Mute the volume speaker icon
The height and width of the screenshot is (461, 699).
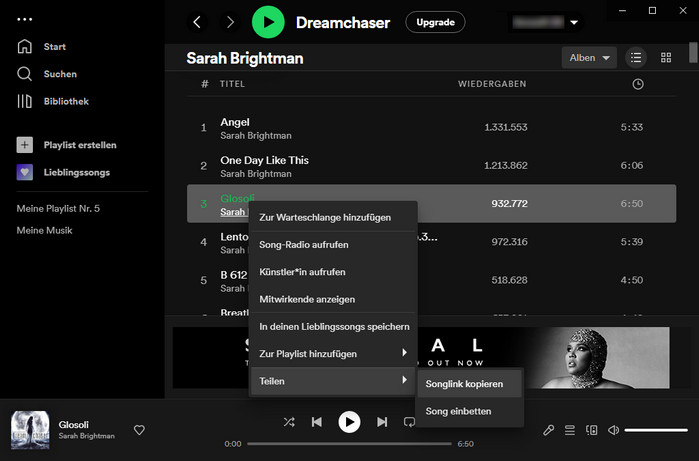[613, 430]
